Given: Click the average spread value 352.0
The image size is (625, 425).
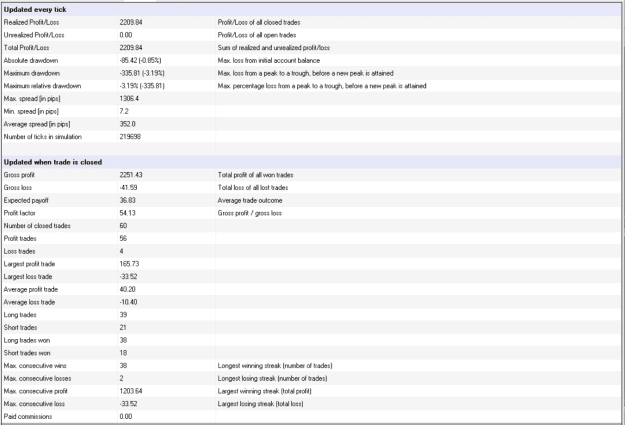Looking at the screenshot, I should (128, 124).
